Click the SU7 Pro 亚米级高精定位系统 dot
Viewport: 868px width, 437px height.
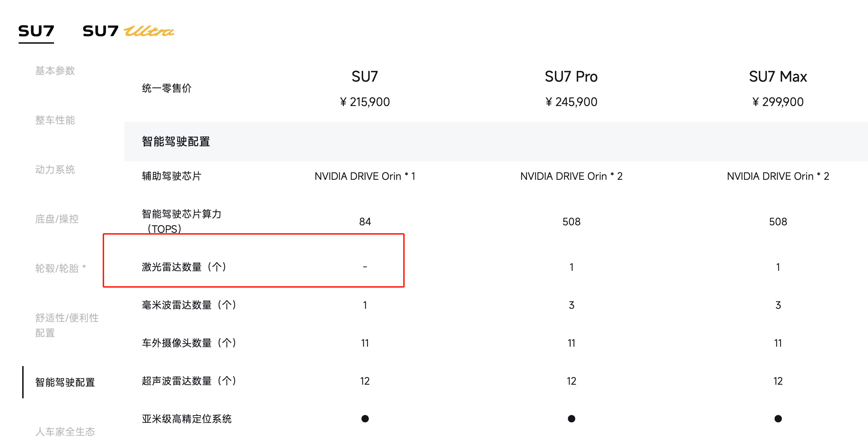tap(571, 418)
